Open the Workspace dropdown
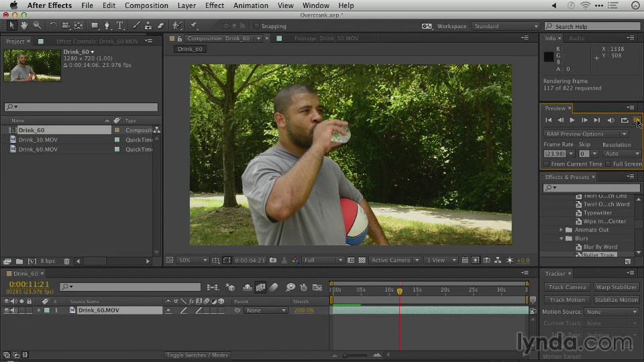 pos(506,26)
